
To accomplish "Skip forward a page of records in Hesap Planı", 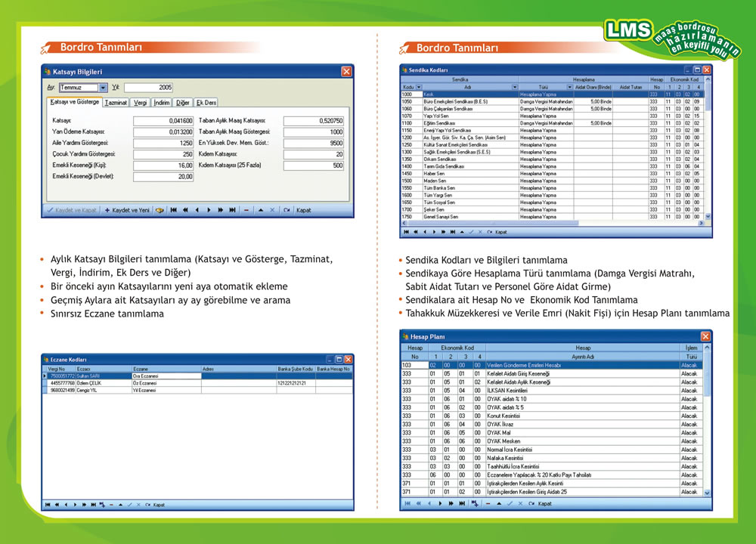I will (x=451, y=503).
